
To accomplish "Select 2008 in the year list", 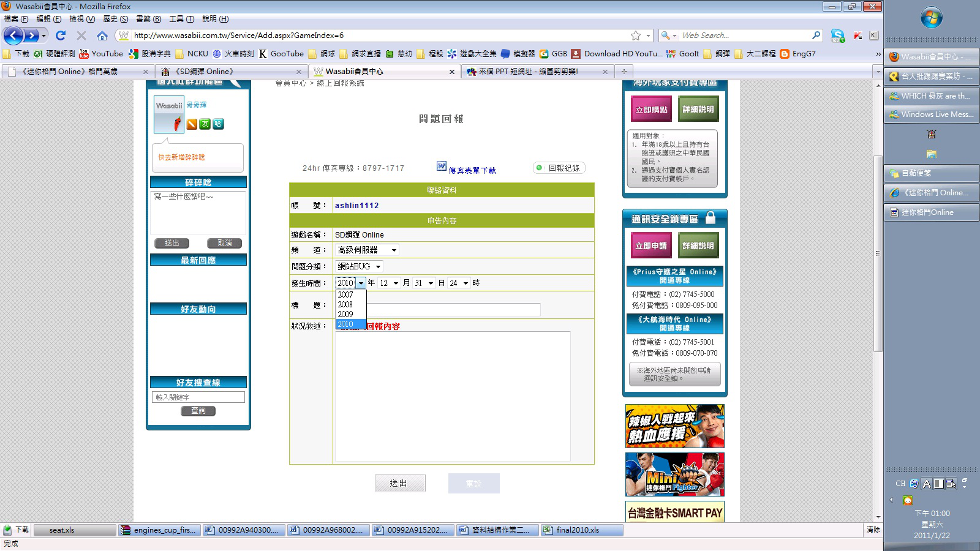I will pyautogui.click(x=351, y=304).
